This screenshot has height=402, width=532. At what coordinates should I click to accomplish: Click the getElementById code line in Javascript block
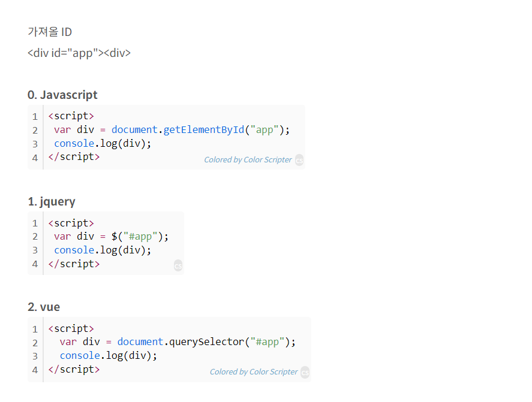pos(172,130)
